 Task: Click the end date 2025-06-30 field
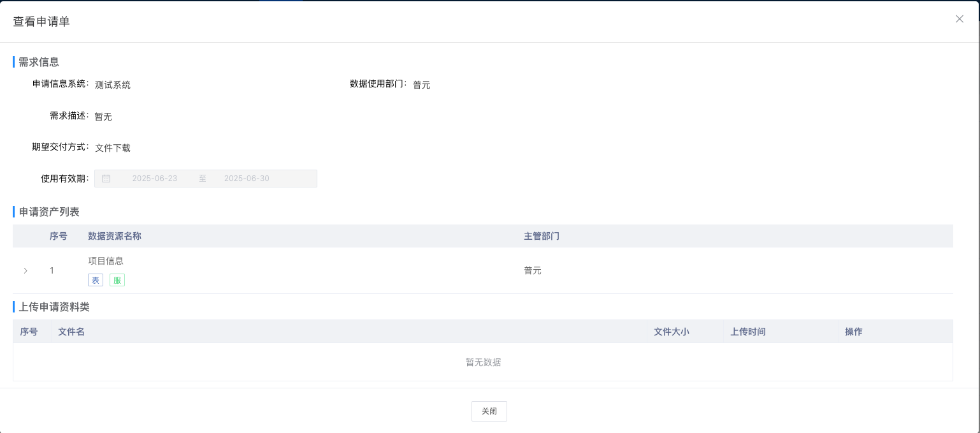247,178
